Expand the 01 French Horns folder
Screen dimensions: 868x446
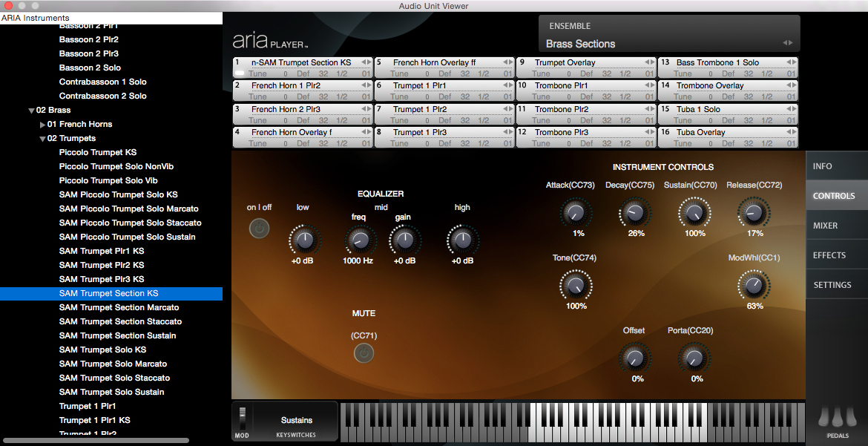pos(42,125)
